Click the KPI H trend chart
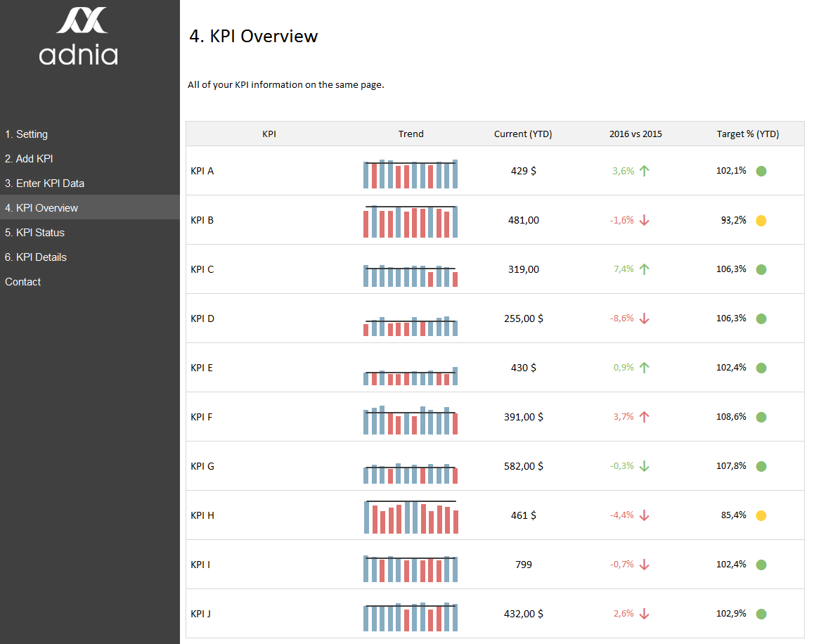814x644 pixels. (x=411, y=517)
